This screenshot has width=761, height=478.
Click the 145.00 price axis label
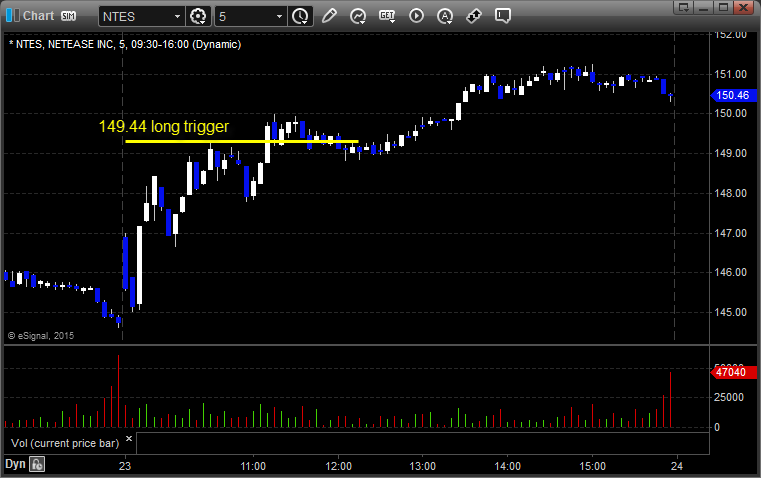click(x=730, y=312)
